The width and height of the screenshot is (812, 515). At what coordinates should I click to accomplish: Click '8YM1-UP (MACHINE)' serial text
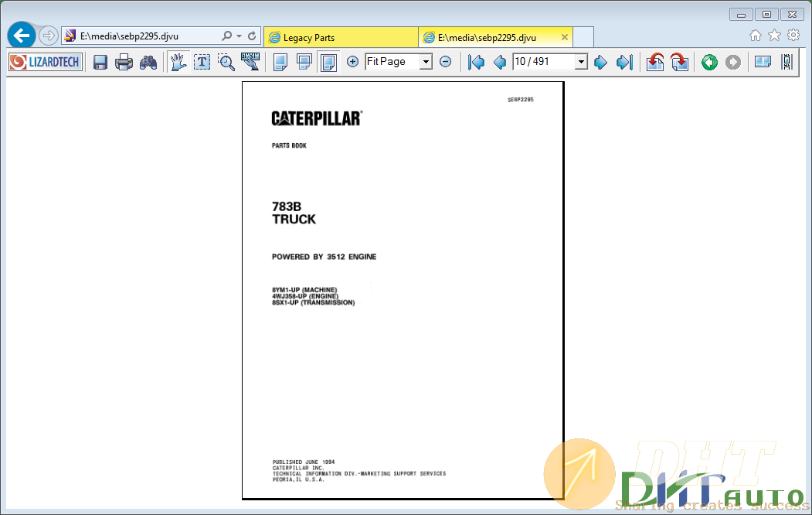304,290
